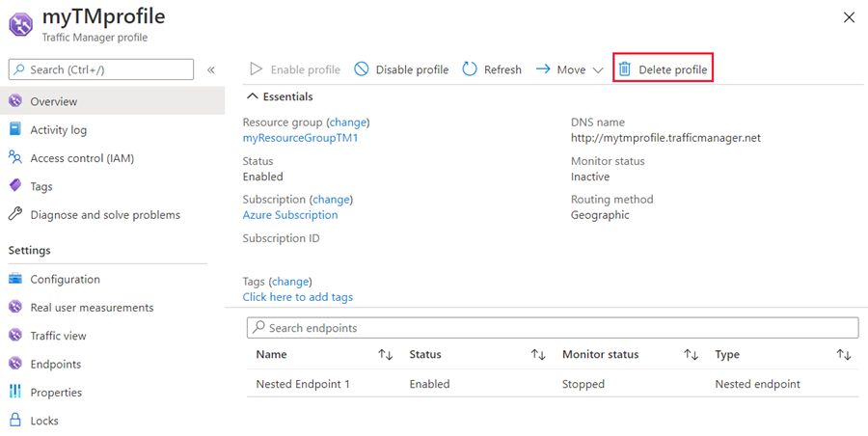This screenshot has height=436, width=868.
Task: Open Diagnose and solve problems
Action: (x=104, y=215)
